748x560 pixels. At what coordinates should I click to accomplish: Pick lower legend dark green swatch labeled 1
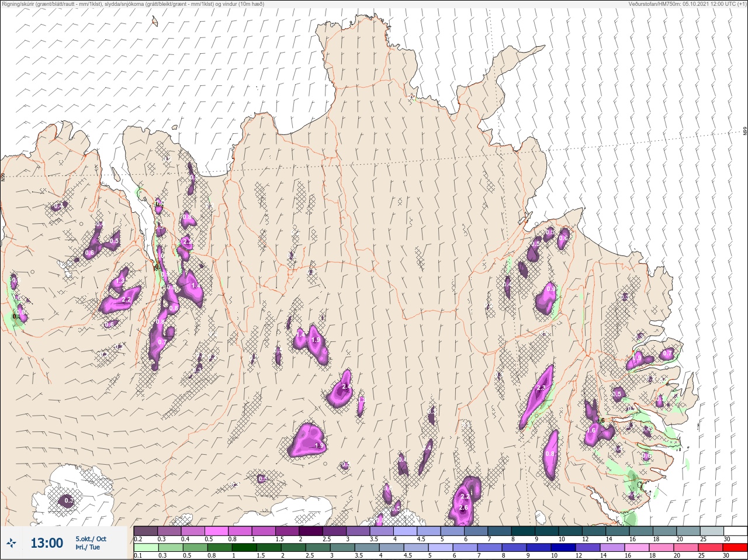coord(245,548)
